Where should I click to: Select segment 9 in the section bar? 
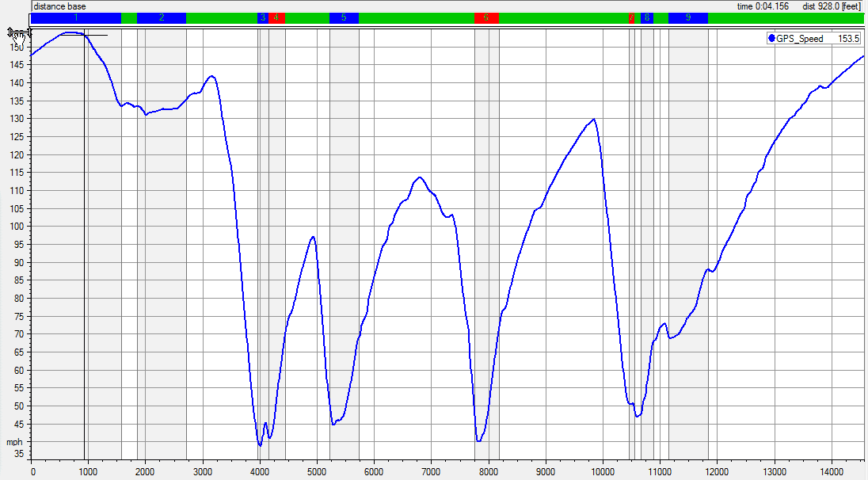tap(688, 17)
